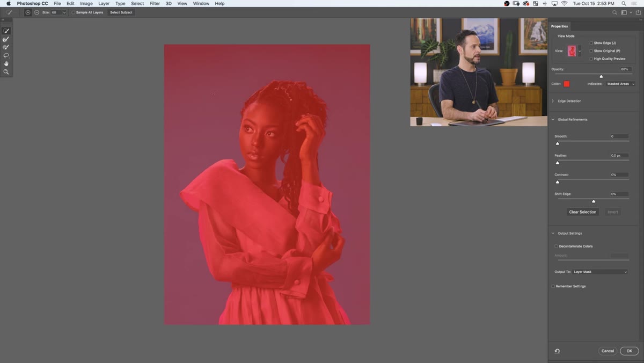Click the Feather slider handle
644x363 pixels.
557,163
